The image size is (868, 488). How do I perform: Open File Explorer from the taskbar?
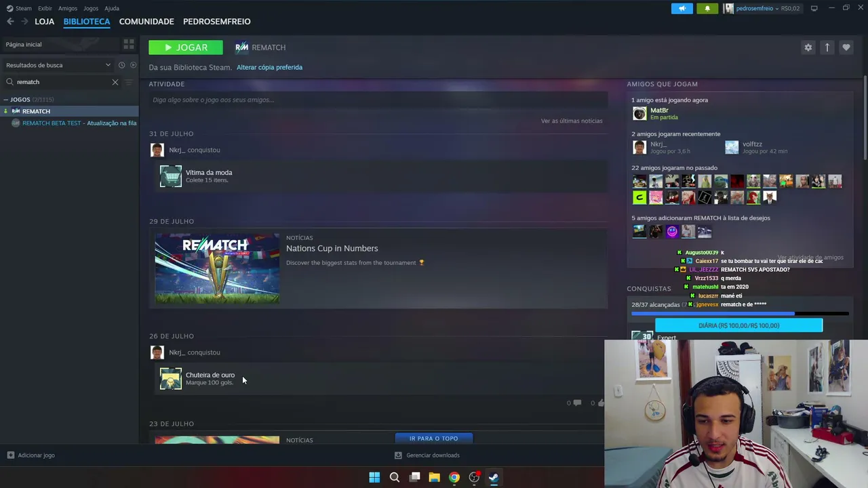[434, 478]
